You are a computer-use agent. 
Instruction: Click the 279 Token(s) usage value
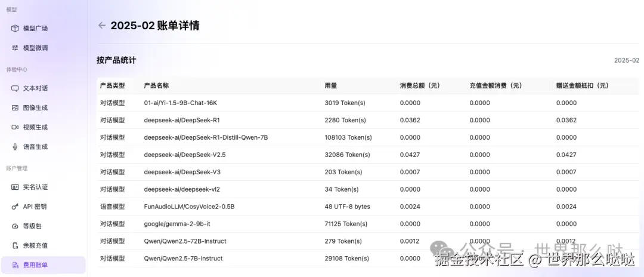[343, 241]
